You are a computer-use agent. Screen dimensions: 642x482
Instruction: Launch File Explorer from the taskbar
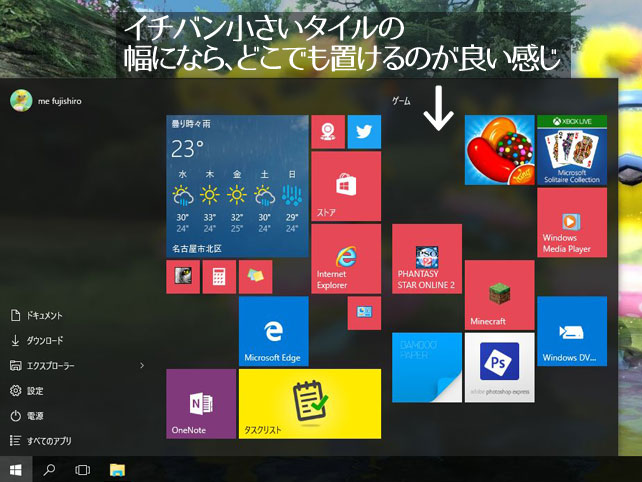coord(118,470)
